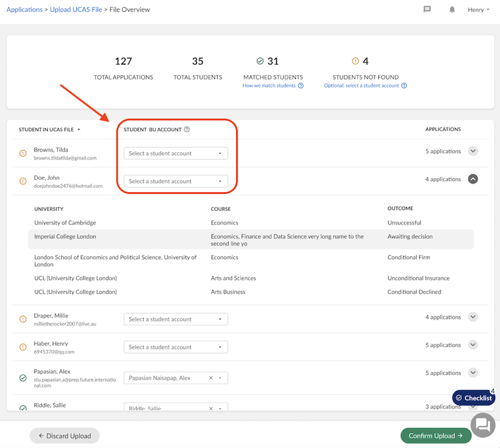Open the messages icon in the header

427,9
